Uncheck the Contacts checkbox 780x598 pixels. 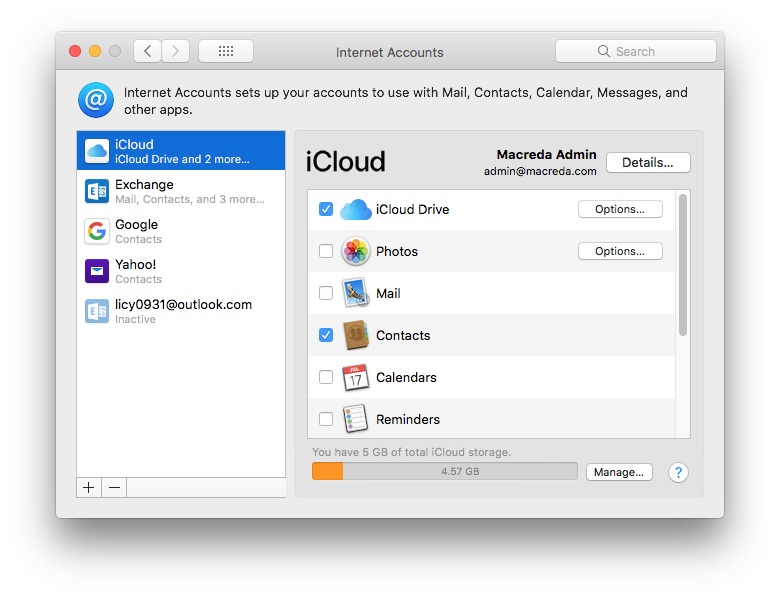(326, 335)
